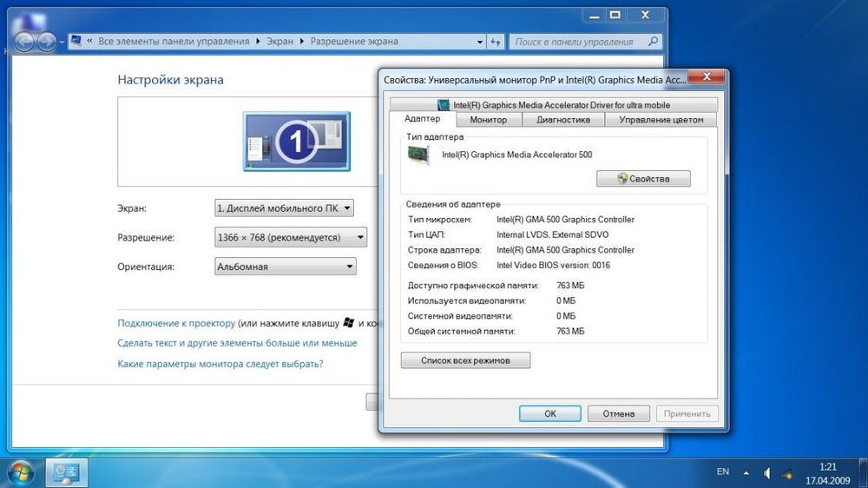Open the Разрешение resolution dropdown

pyautogui.click(x=291, y=237)
